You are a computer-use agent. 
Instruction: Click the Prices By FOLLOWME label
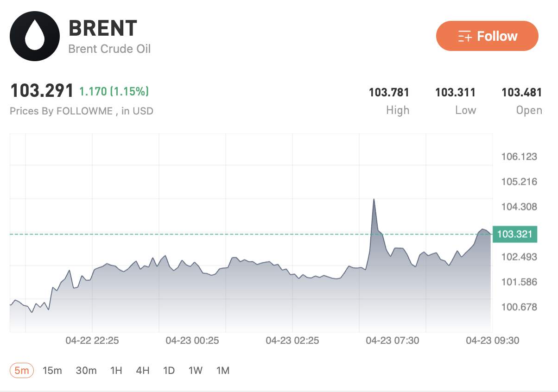click(x=82, y=111)
